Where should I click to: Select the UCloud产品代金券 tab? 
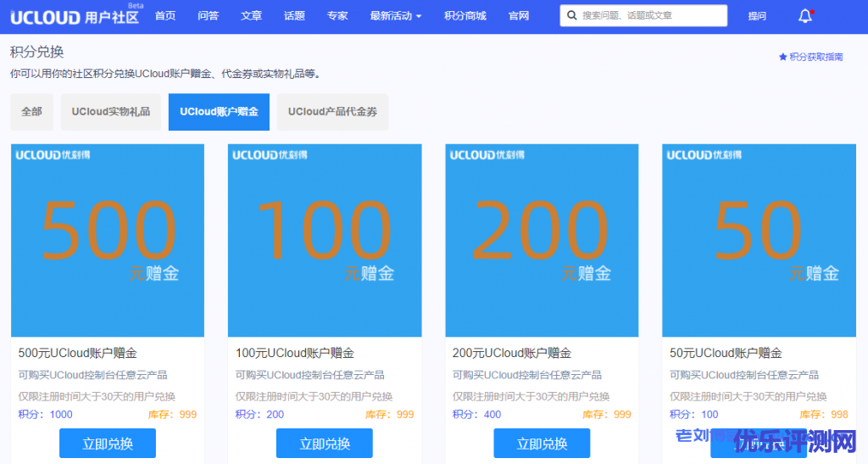[332, 112]
